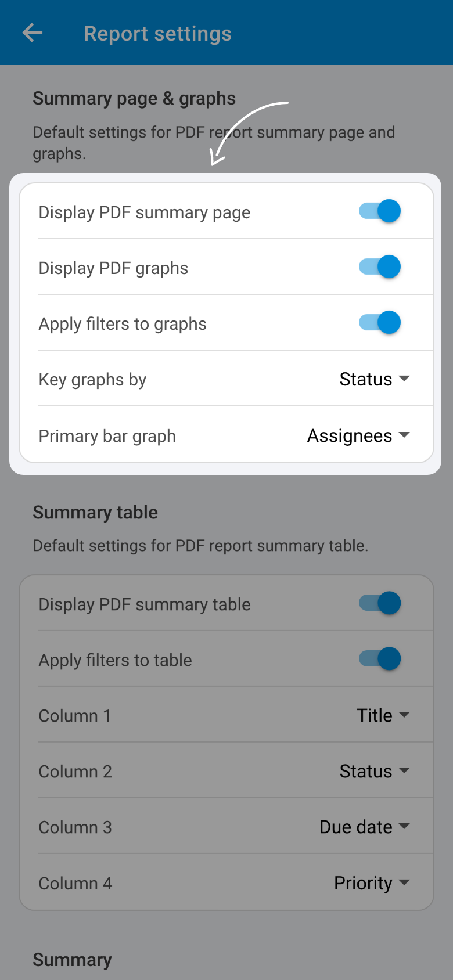This screenshot has width=453, height=980.
Task: Go back using the arrow icon
Action: coord(33,33)
